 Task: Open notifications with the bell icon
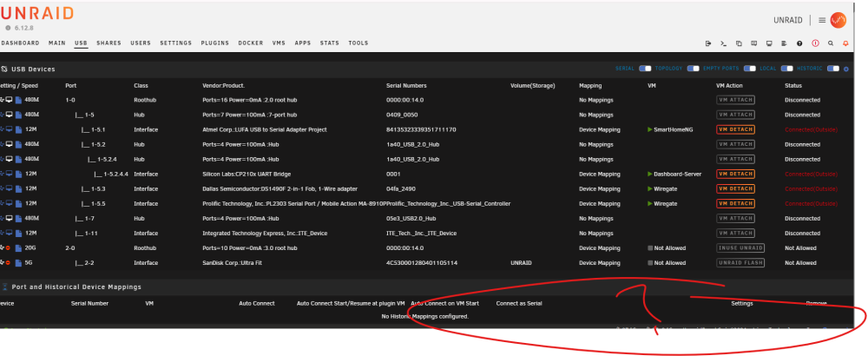[x=845, y=43]
